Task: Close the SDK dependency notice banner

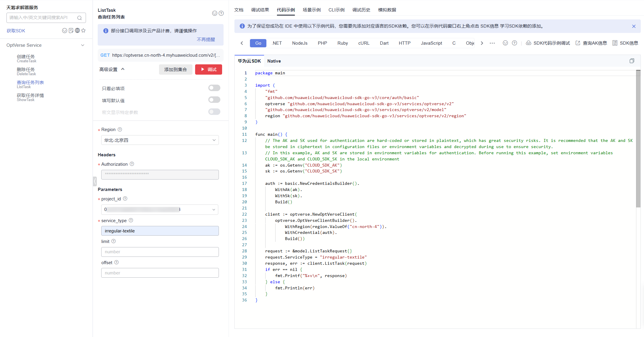Action: (634, 26)
